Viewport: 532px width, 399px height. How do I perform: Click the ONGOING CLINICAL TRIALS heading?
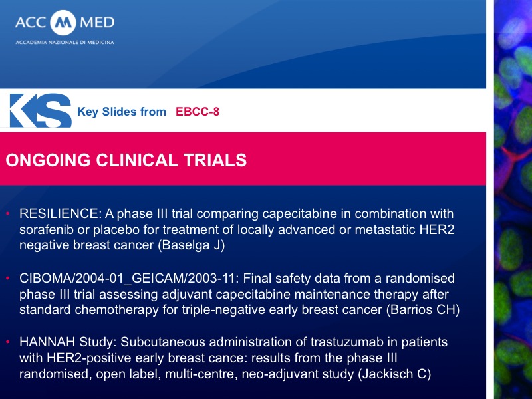pyautogui.click(x=126, y=160)
